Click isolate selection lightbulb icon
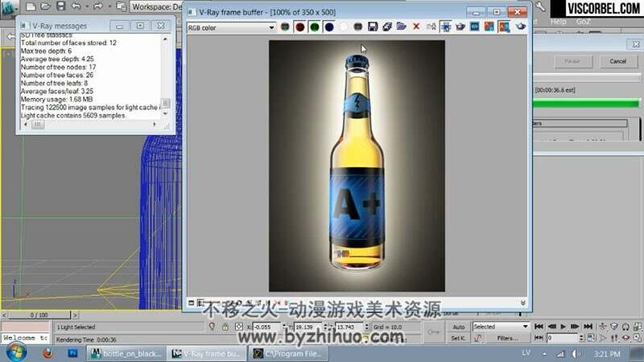This screenshot has height=362, width=644. (x=212, y=327)
